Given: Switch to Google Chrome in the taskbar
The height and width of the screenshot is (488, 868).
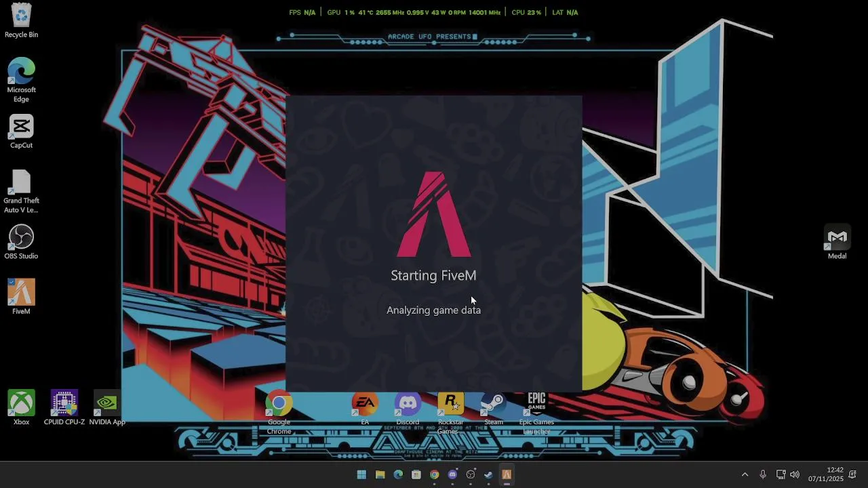Looking at the screenshot, I should point(434,474).
